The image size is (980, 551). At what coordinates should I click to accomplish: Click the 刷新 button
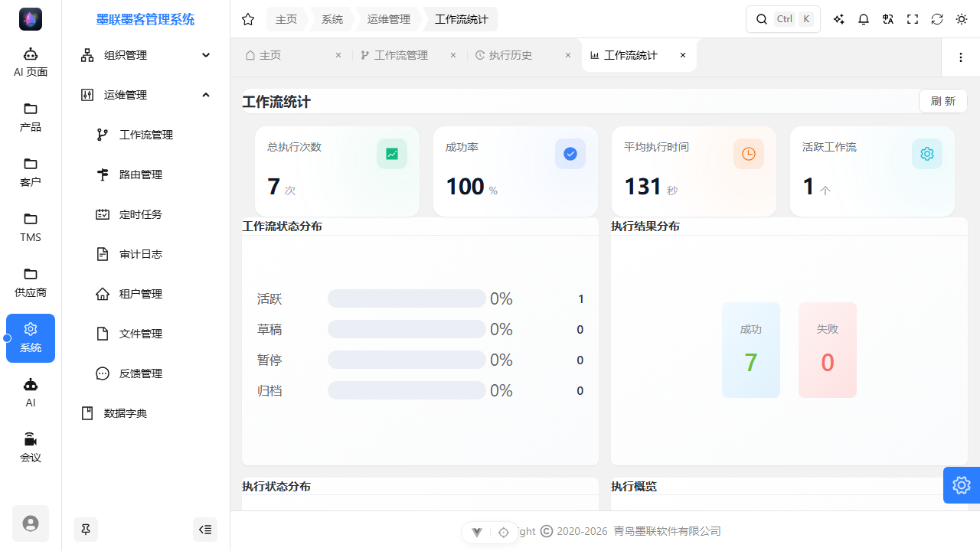(x=943, y=101)
